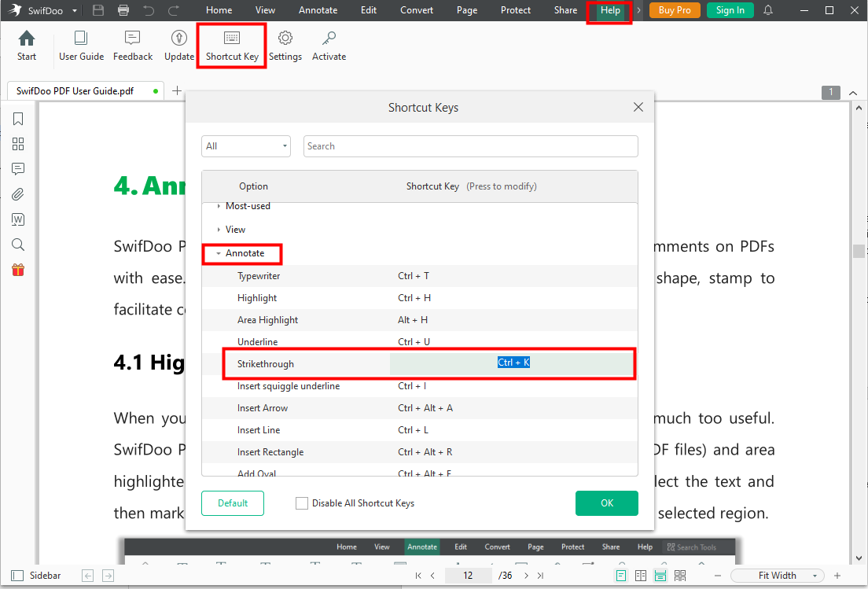Image resolution: width=868 pixels, height=589 pixels.
Task: Click the Buy Pro button
Action: (x=675, y=10)
